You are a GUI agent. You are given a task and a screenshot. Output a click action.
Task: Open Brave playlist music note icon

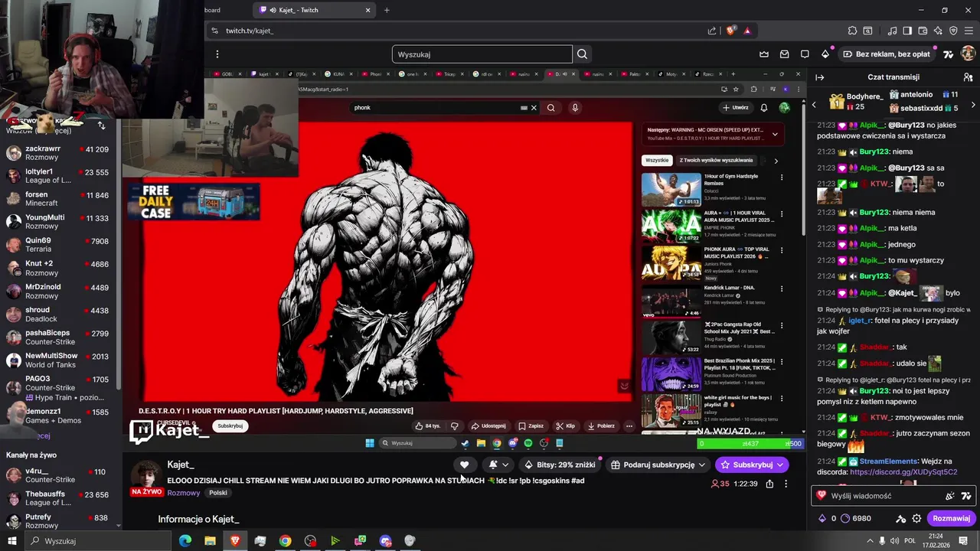[892, 31]
